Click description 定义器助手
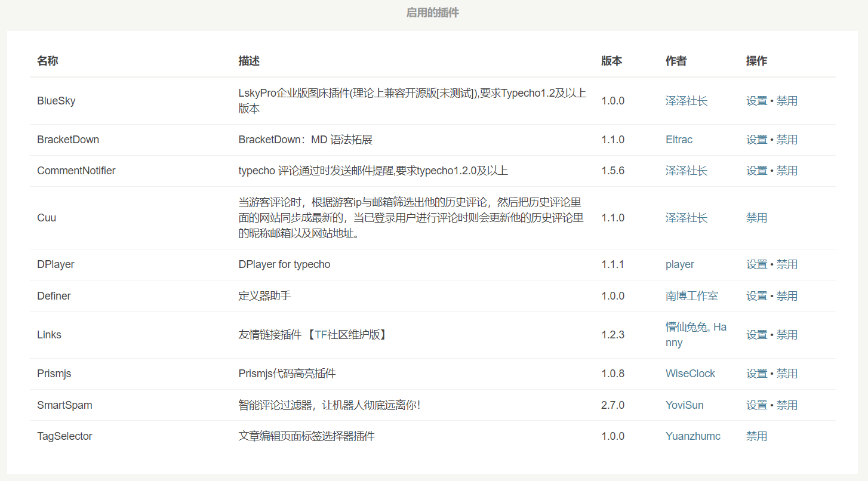Screen dimensions: 868x481 pyautogui.click(x=264, y=296)
